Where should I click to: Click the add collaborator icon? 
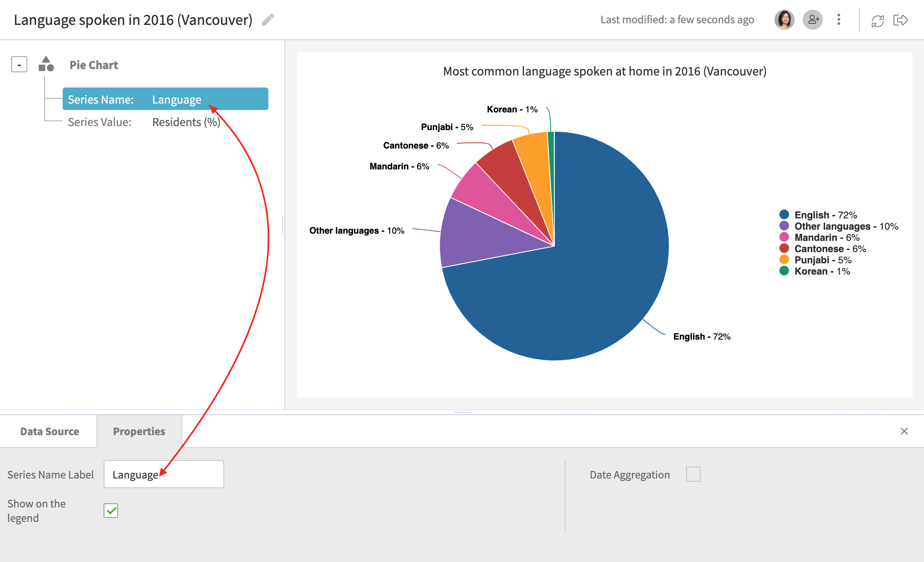pos(812,19)
